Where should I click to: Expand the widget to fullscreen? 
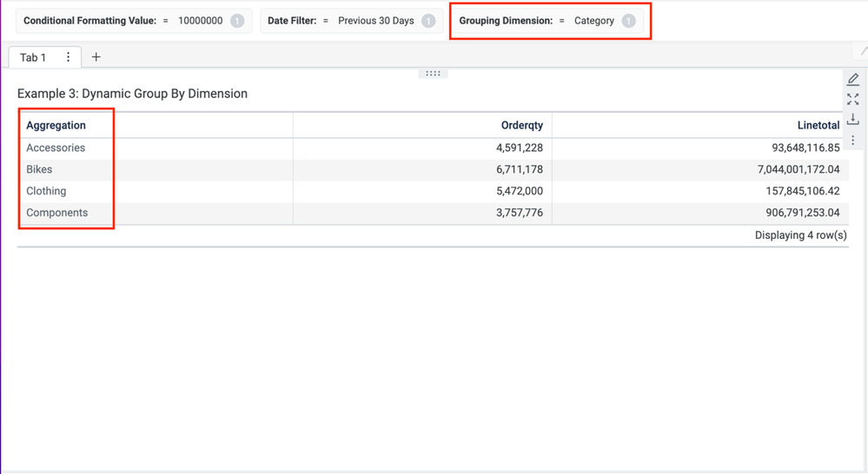pos(852,99)
